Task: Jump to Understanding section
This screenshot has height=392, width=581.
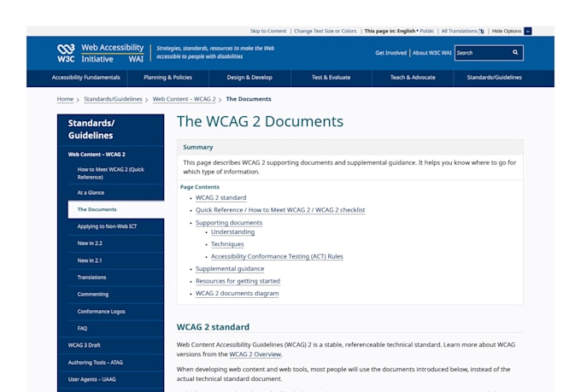Action: point(232,231)
